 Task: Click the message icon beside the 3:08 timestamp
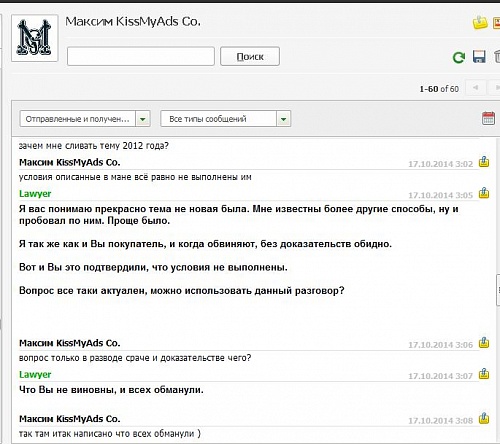pyautogui.click(x=484, y=418)
